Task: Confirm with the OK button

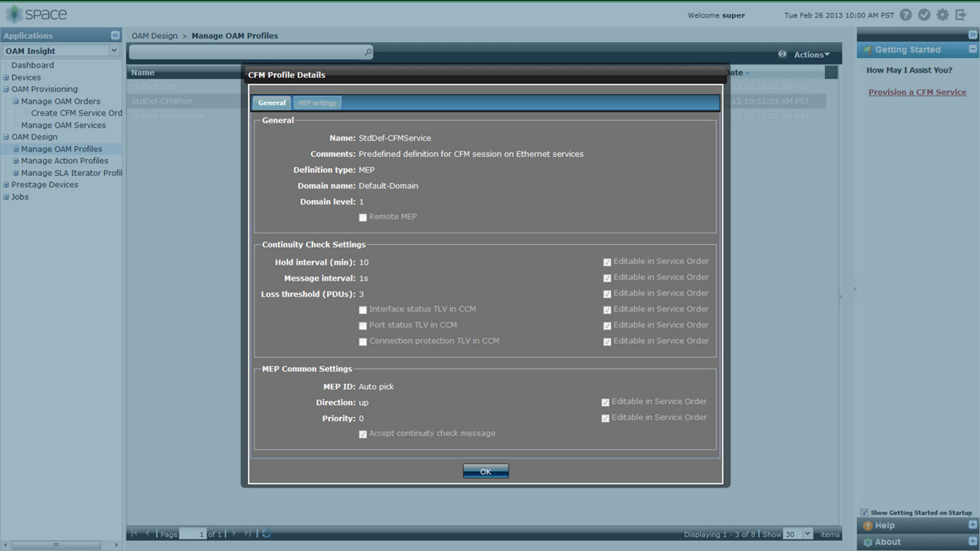Action: 485,471
